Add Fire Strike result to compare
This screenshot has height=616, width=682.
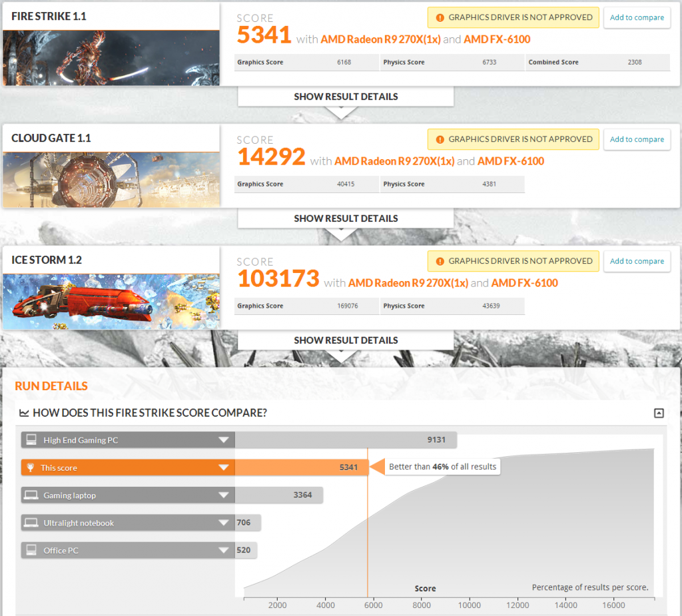637,18
